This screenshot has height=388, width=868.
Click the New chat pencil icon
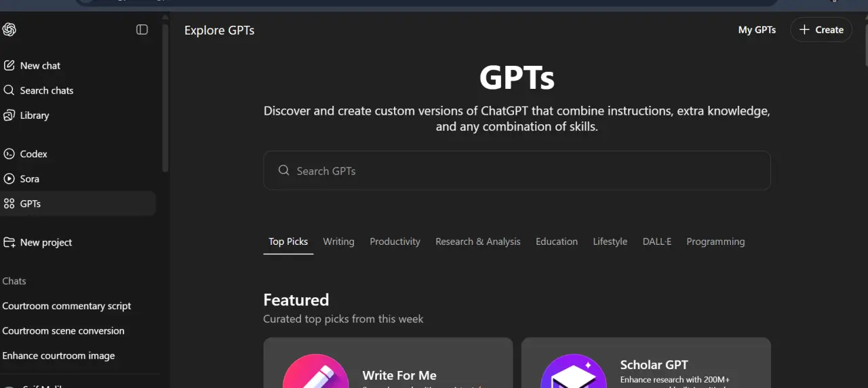pos(9,66)
